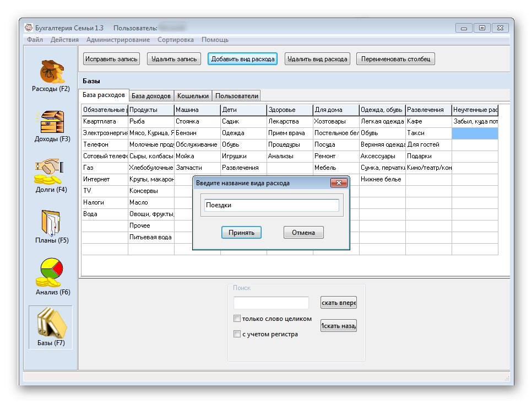Close the expense type name dialog
532x403 pixels.
click(338, 183)
